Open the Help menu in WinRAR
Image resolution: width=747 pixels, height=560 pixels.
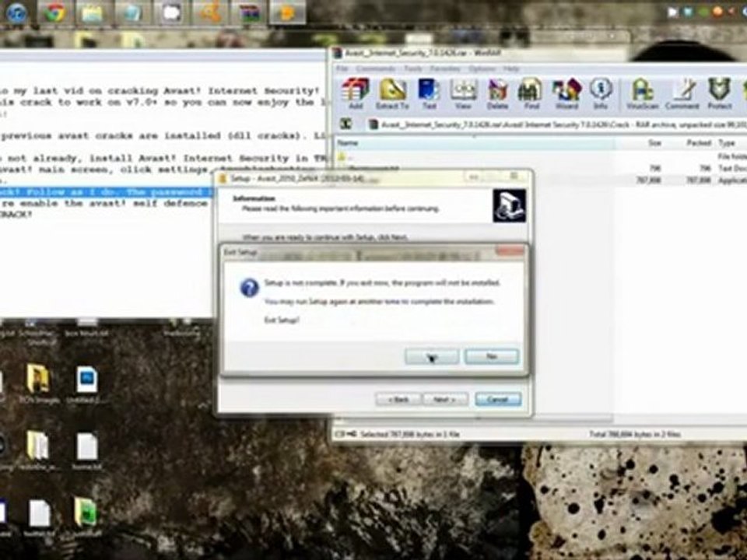coord(511,68)
